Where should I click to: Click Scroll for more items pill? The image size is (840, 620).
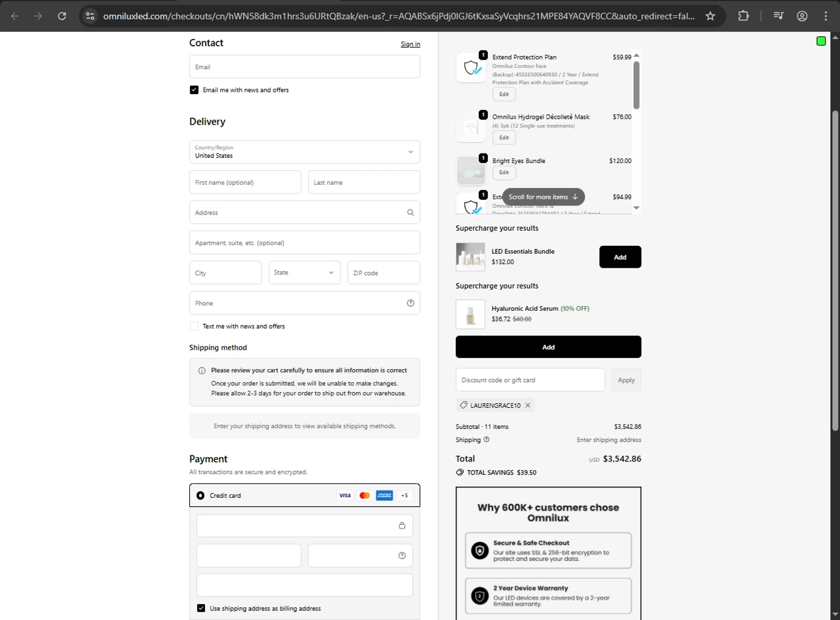pos(543,197)
